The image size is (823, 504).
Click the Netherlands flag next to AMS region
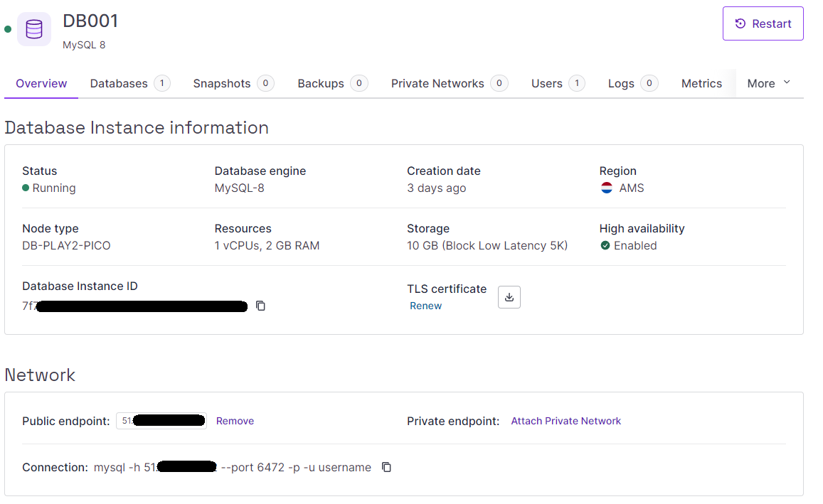(606, 188)
